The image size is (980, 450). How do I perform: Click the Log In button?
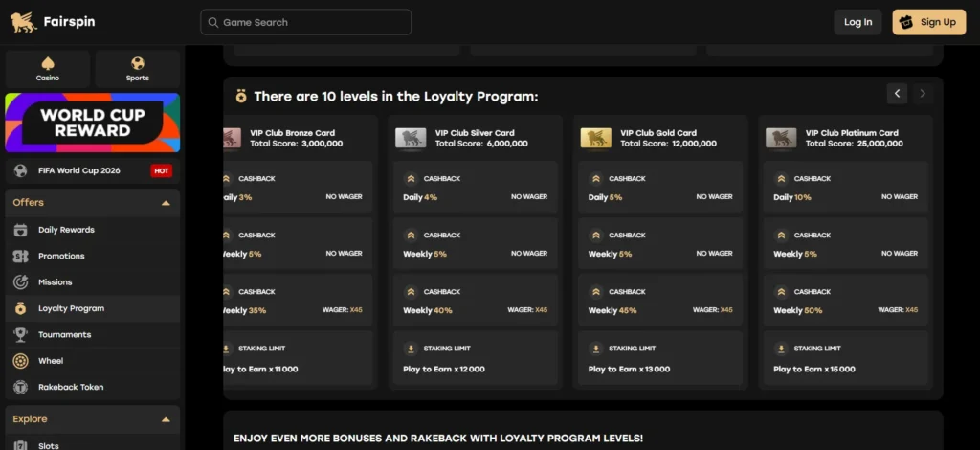click(857, 23)
